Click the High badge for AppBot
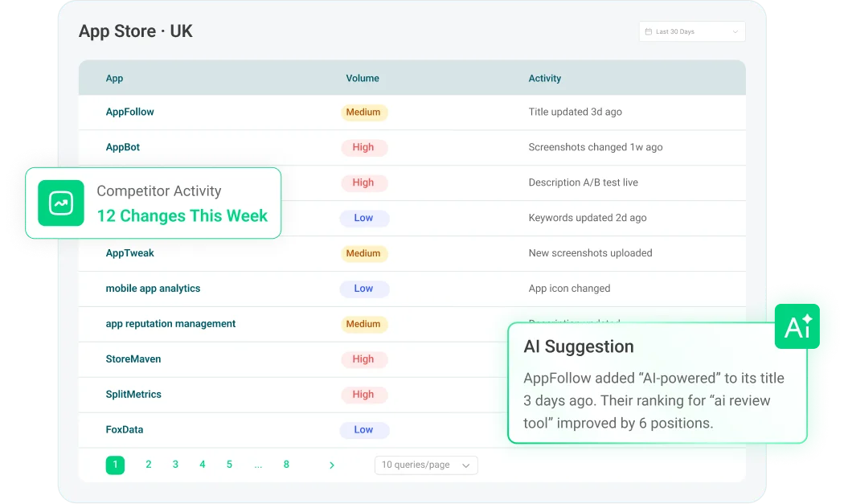This screenshot has width=844, height=504. point(364,148)
